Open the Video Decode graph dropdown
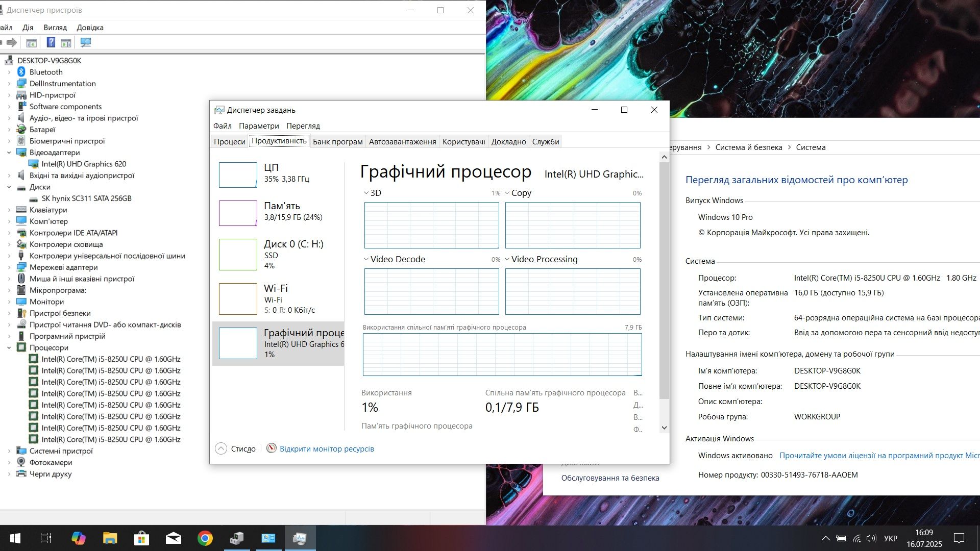The image size is (980, 551). tap(366, 259)
